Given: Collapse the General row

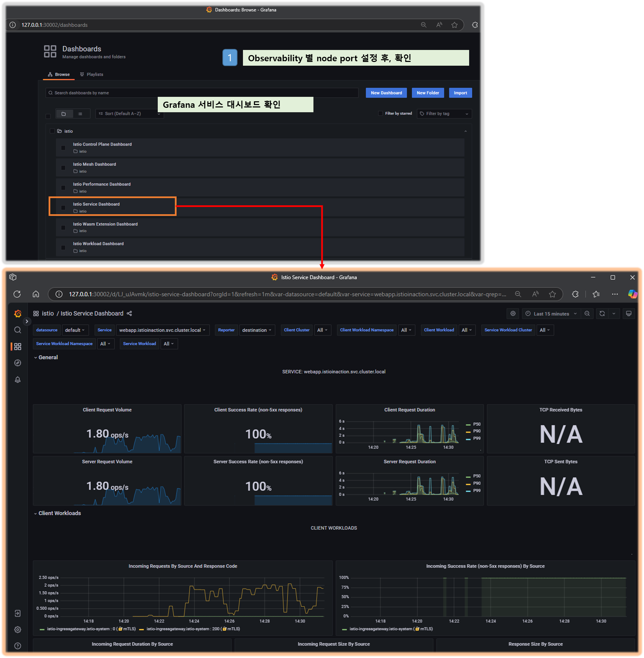Looking at the screenshot, I should pyautogui.click(x=46, y=357).
